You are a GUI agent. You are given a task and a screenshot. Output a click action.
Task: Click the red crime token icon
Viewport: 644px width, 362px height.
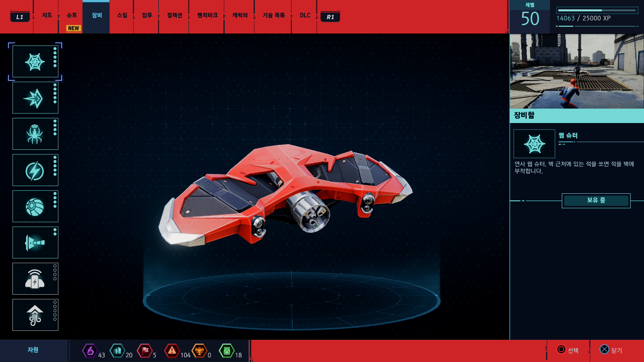pos(172,351)
